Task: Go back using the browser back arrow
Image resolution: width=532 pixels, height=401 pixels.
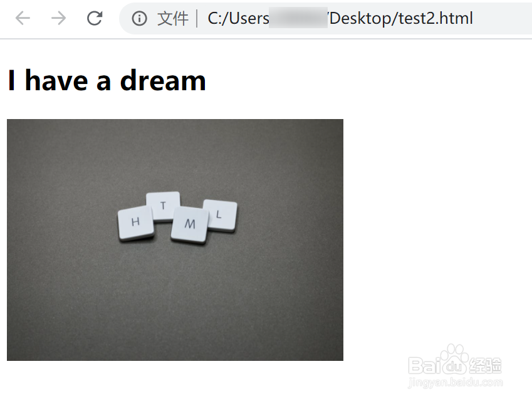Action: point(23,18)
